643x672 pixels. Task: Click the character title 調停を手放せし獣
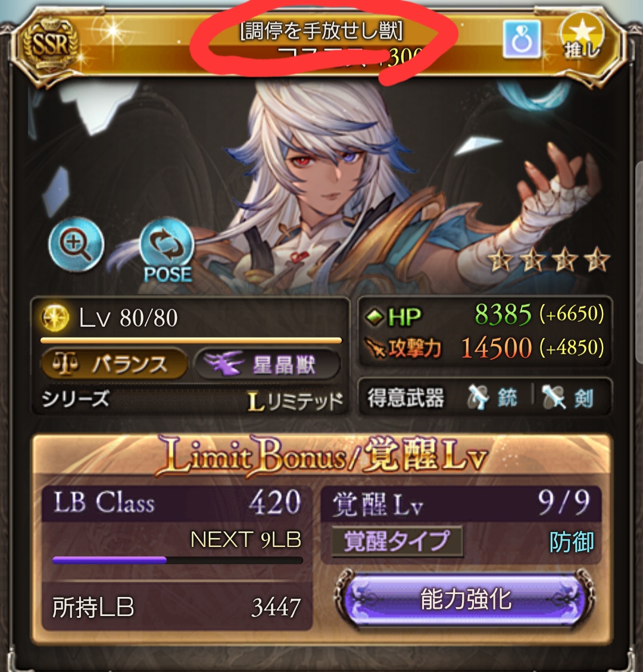pyautogui.click(x=321, y=31)
